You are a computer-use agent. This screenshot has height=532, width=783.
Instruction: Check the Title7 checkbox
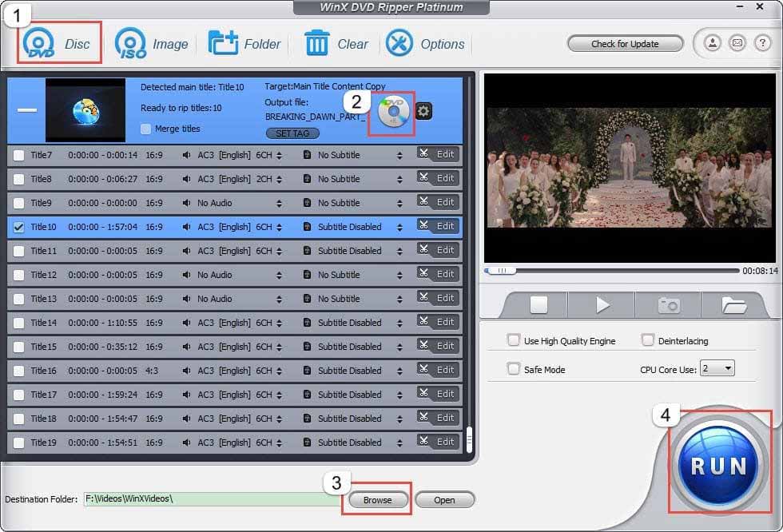click(19, 155)
